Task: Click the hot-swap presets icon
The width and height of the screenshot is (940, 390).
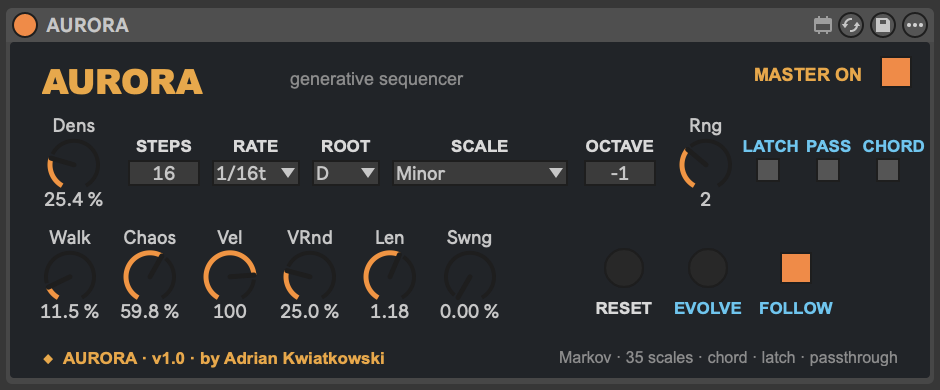Action: 851,25
